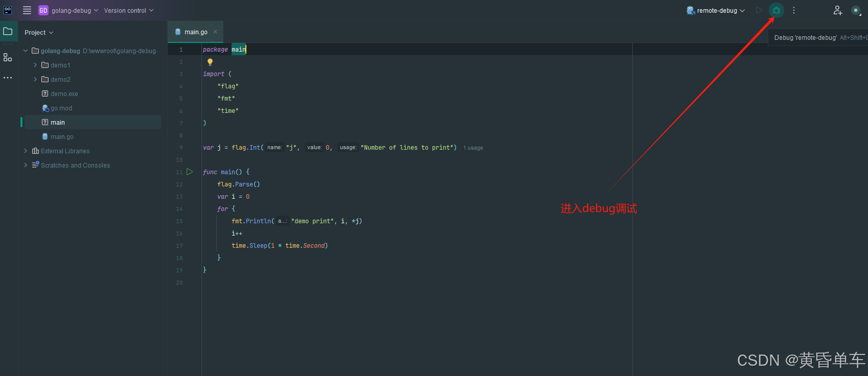This screenshot has height=376, width=868.
Task: Open the Version control dropdown
Action: tap(129, 10)
